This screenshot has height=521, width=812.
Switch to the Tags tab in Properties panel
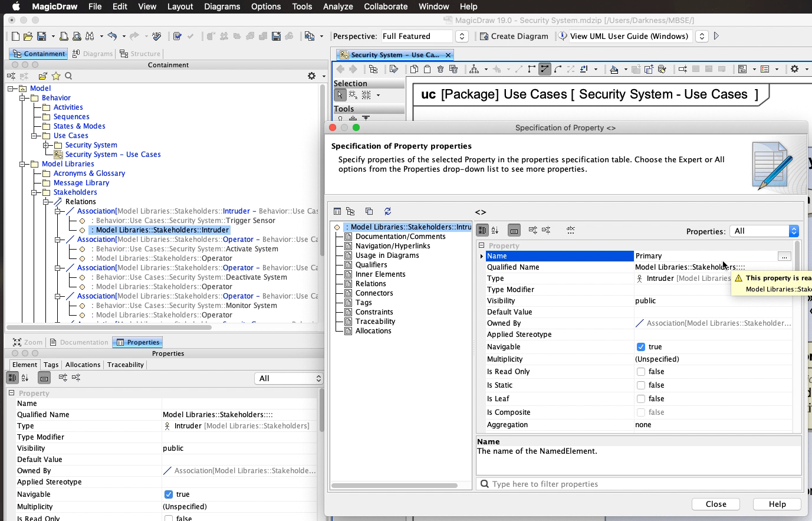click(51, 365)
